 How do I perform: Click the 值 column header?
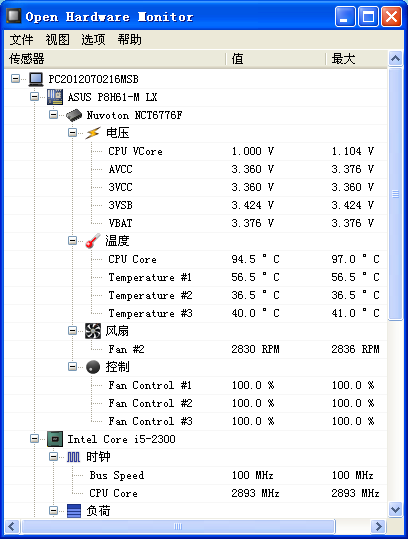[276, 59]
